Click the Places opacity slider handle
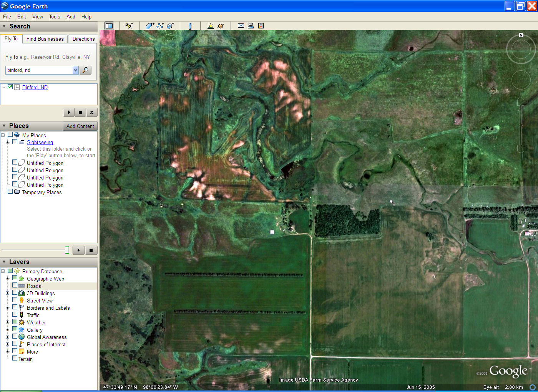The height and width of the screenshot is (392, 538). [x=67, y=250]
